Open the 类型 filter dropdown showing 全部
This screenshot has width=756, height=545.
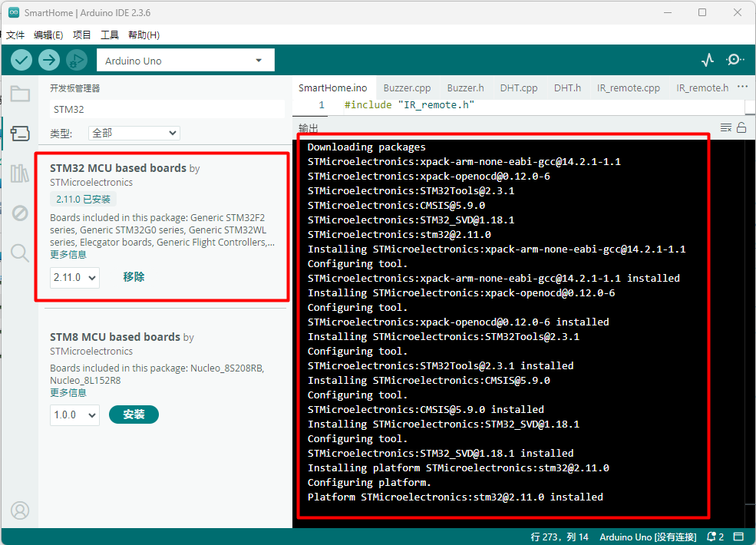pyautogui.click(x=134, y=133)
